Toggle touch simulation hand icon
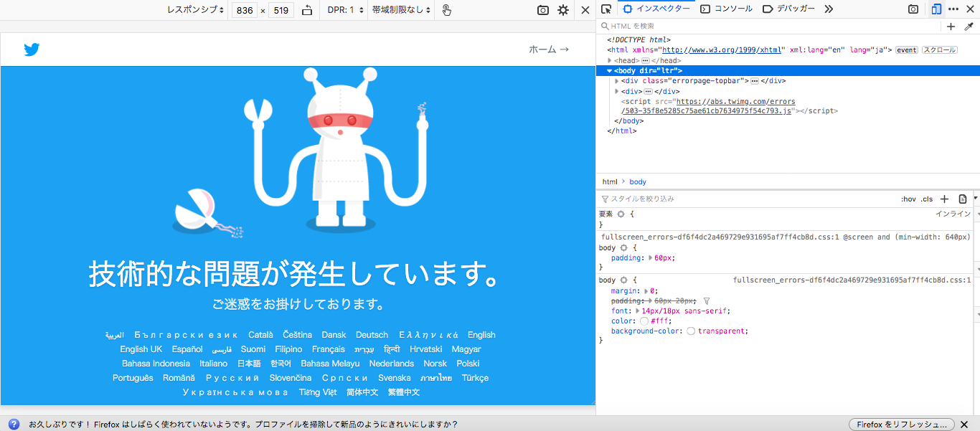 (446, 10)
